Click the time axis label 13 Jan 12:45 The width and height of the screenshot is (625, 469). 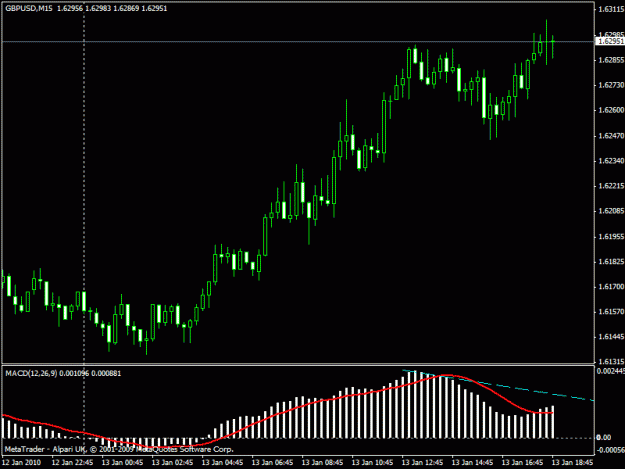coord(422,463)
